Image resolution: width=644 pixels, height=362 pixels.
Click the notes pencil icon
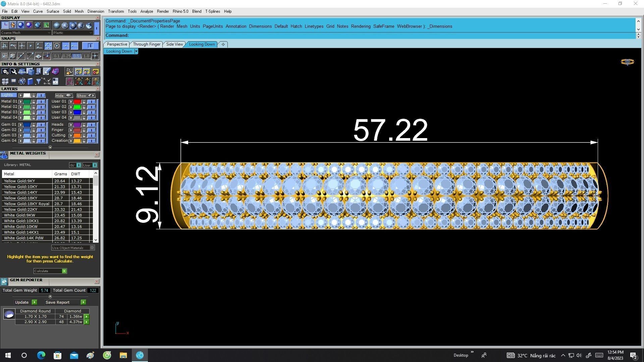(47, 71)
